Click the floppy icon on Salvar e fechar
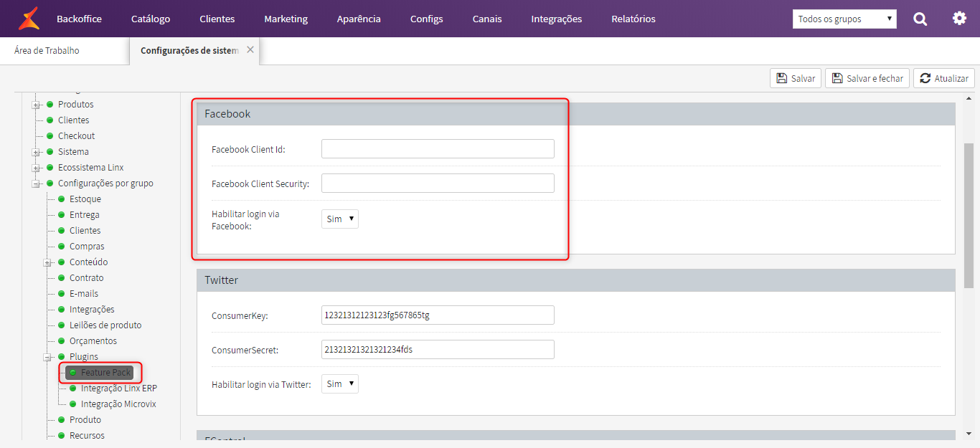This screenshot has height=448, width=980. [x=837, y=78]
